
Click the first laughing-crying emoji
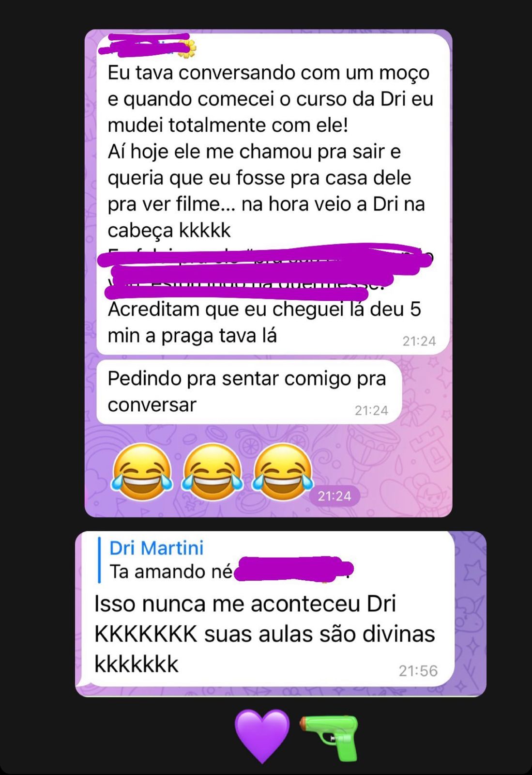[x=142, y=471]
